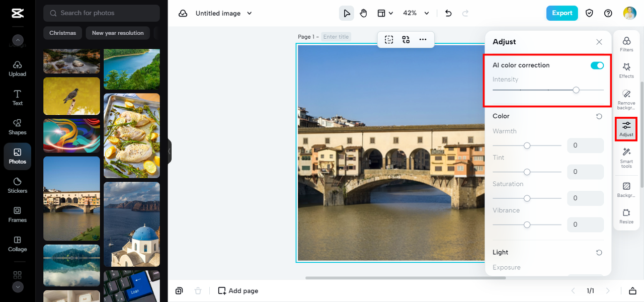Adjust the AI Intensity slider handle
This screenshot has height=302, width=644.
click(x=576, y=90)
